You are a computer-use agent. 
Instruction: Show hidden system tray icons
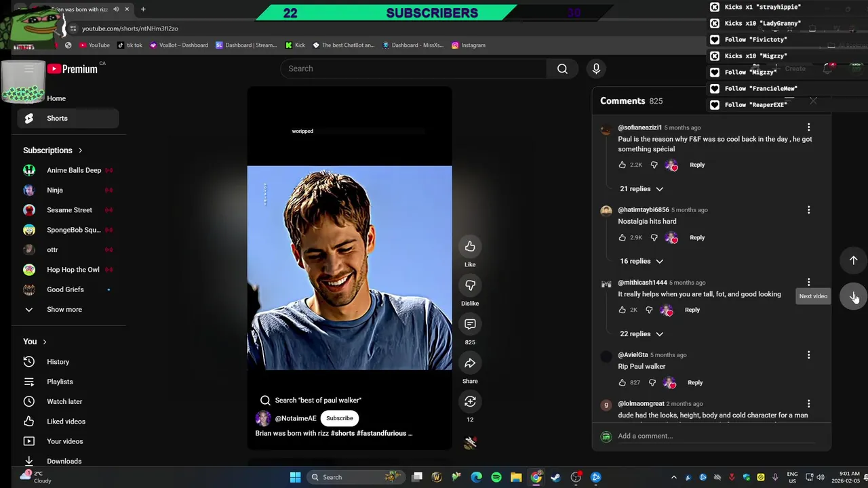pyautogui.click(x=673, y=477)
